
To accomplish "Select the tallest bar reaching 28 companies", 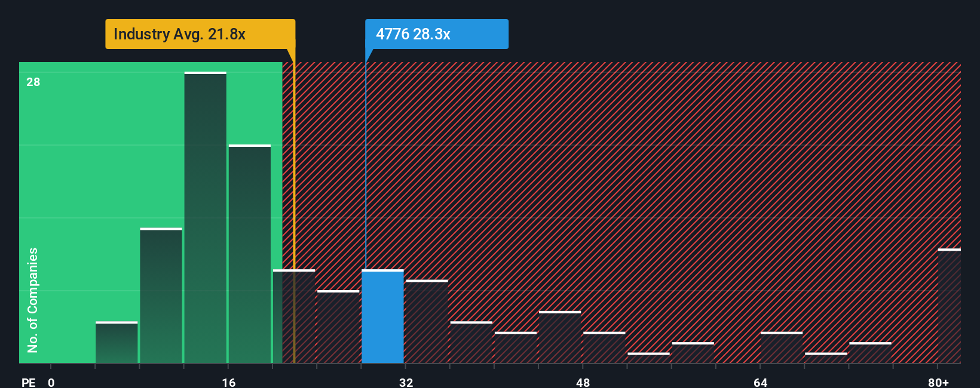I will (206, 217).
